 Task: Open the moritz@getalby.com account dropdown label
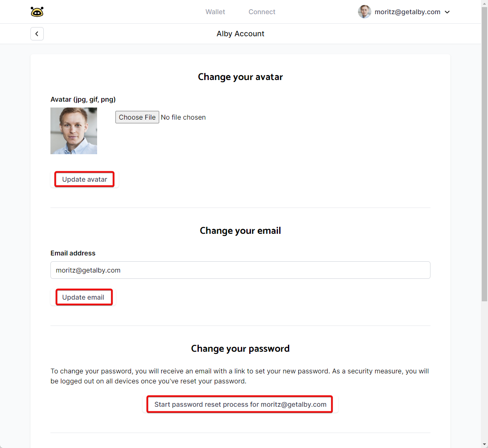pyautogui.click(x=407, y=12)
